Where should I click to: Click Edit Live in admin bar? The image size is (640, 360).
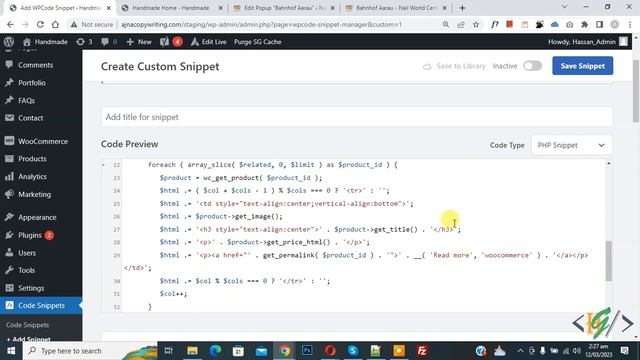coord(209,42)
